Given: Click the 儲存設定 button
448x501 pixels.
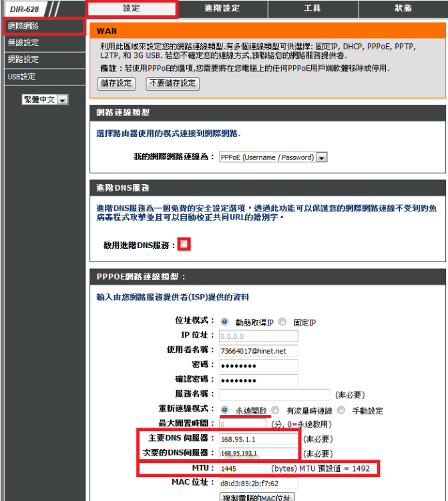Looking at the screenshot, I should 116,83.
